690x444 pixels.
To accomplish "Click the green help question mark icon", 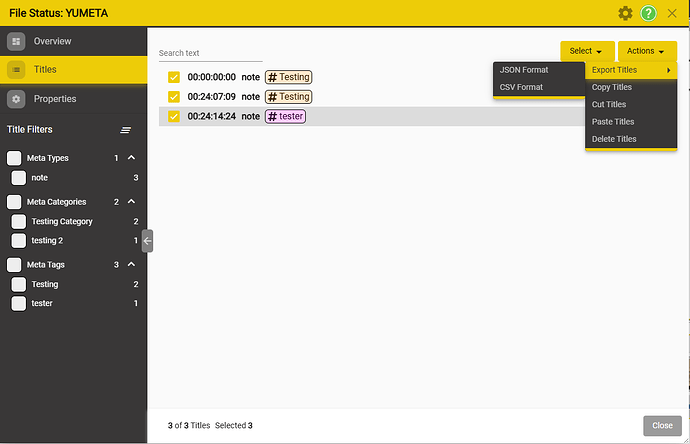I will click(x=649, y=13).
